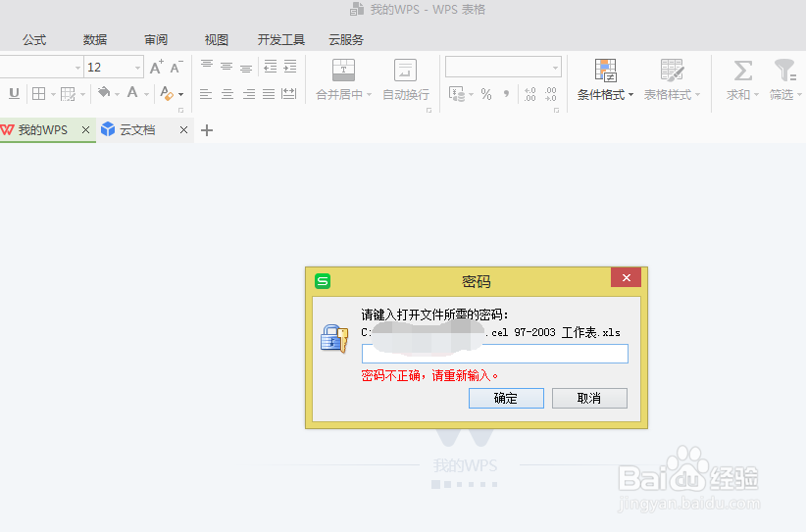Open the 云服务 ribbon tab
Viewport: 806px width, 532px height.
[346, 39]
